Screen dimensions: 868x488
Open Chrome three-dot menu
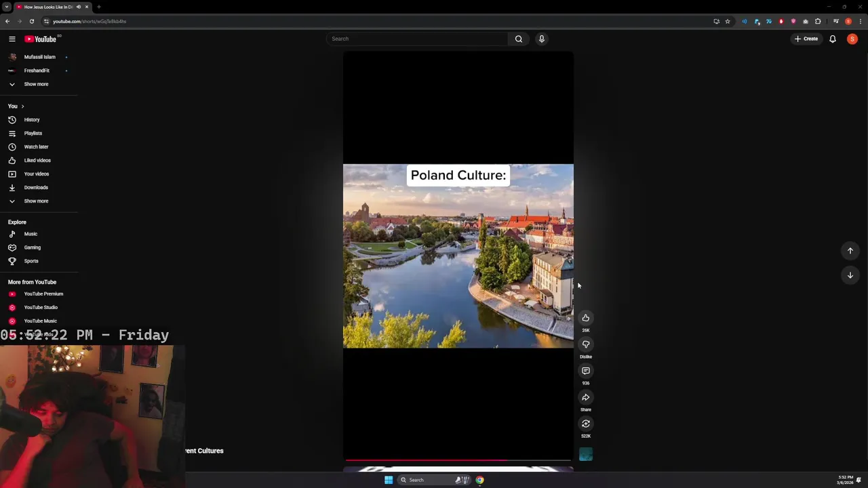point(861,21)
